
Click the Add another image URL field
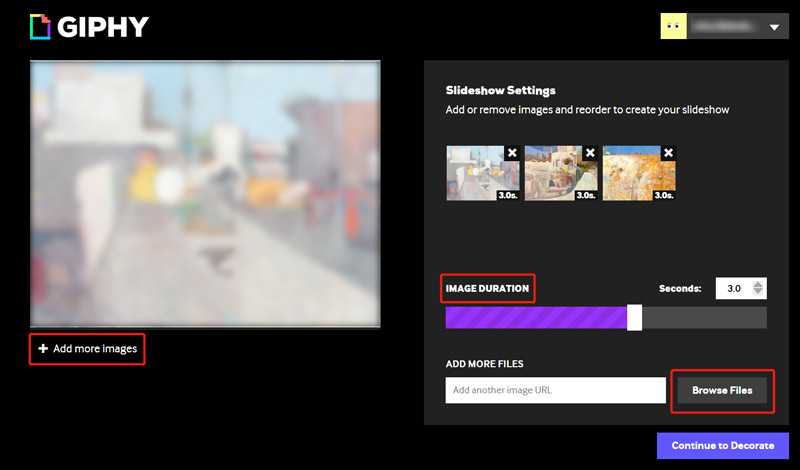tap(555, 390)
